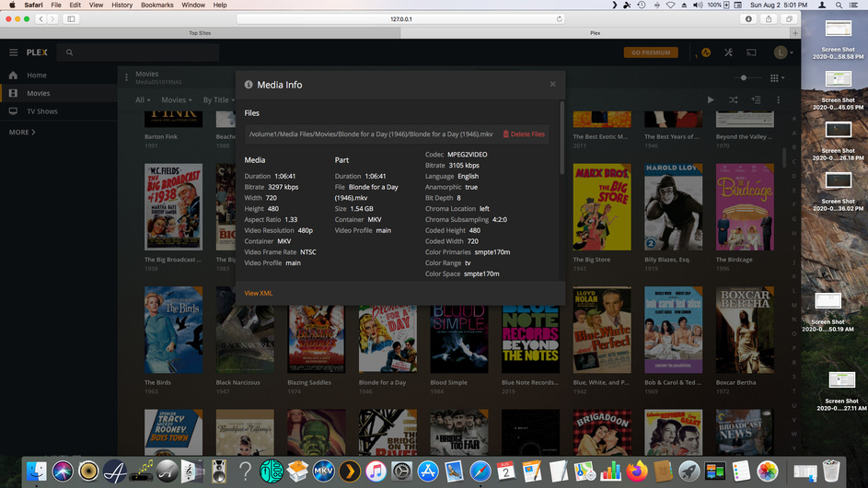The image size is (868, 488).
Task: Open the Plex hamburger menu
Action: tap(13, 52)
